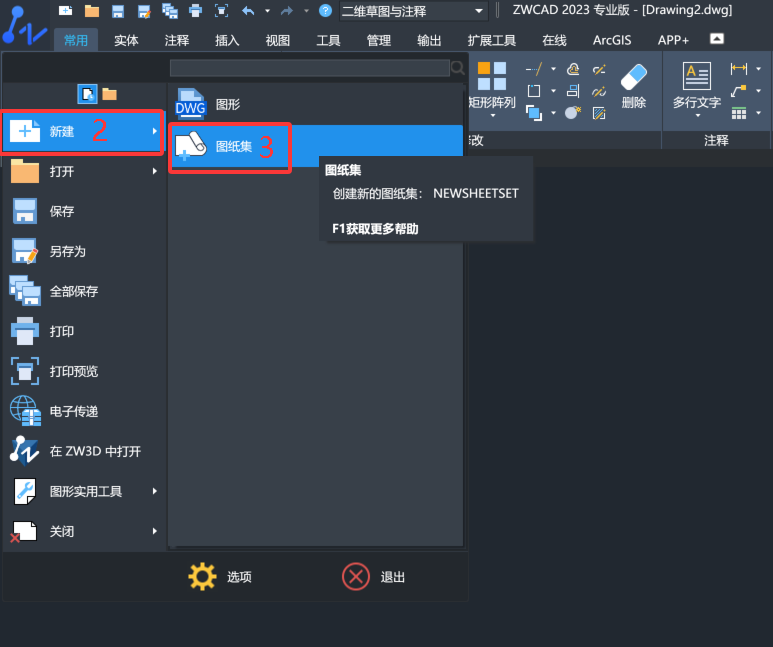Expand the undo history dropdown arrow
773x647 pixels.
coord(267,10)
